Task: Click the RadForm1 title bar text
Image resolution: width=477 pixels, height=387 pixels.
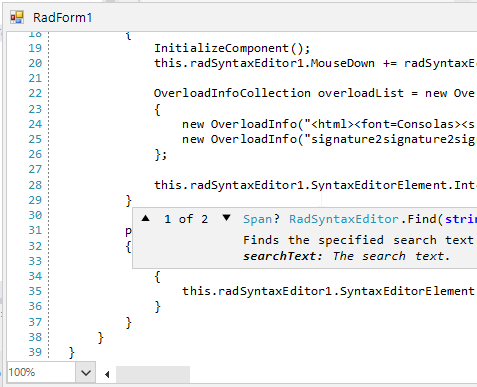Action: tap(62, 18)
